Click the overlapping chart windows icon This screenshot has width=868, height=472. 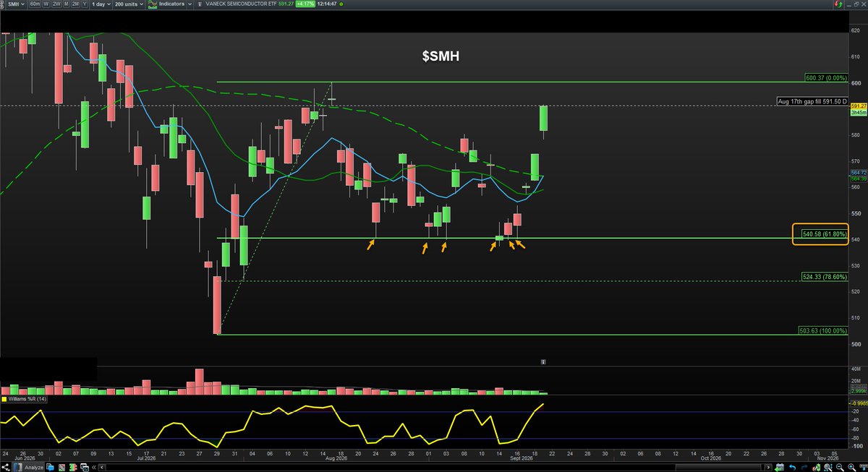85,468
